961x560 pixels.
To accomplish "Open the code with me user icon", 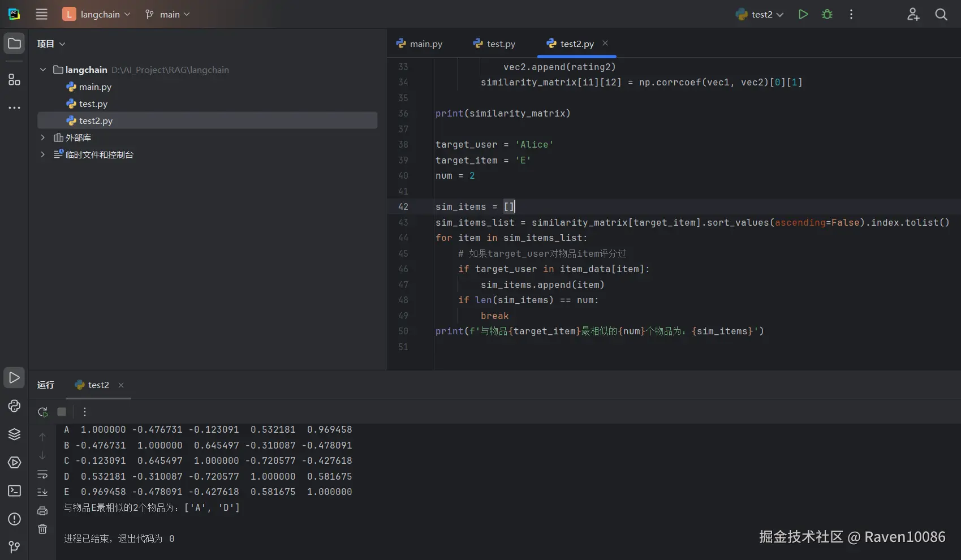I will pyautogui.click(x=913, y=14).
